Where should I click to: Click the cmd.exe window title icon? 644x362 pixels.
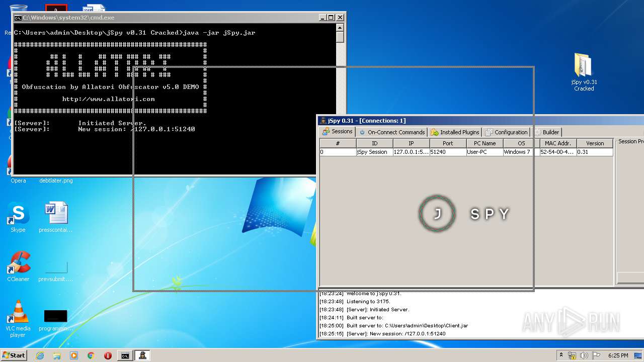[18, 18]
